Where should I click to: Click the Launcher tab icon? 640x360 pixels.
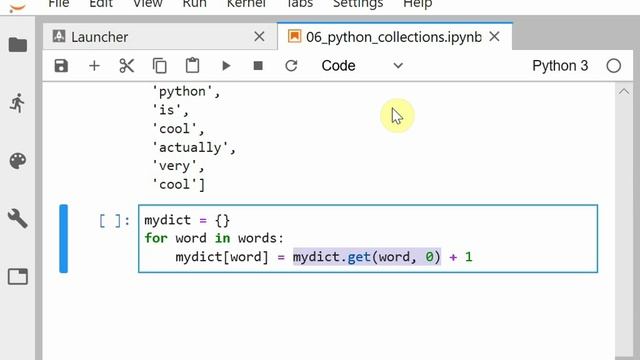[59, 37]
